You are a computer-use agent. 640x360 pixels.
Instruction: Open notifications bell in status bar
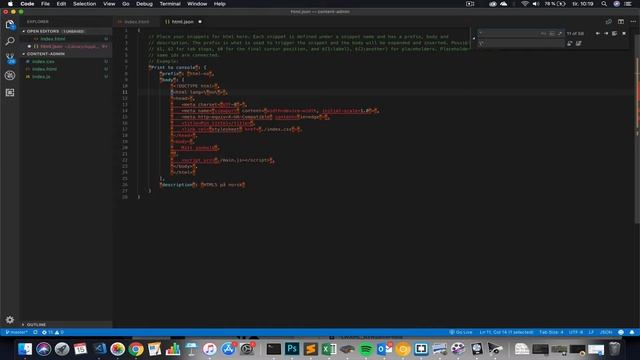632,332
